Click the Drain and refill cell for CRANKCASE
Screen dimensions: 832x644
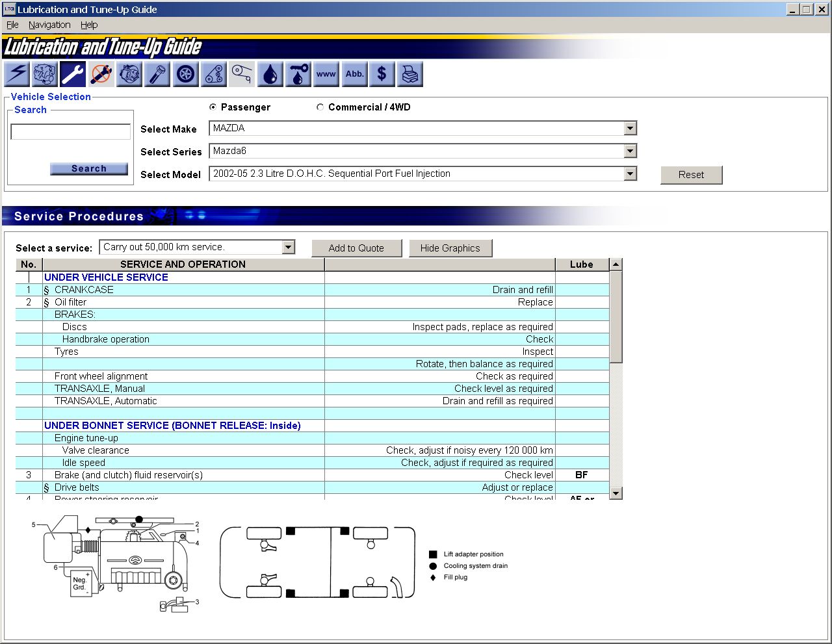440,290
